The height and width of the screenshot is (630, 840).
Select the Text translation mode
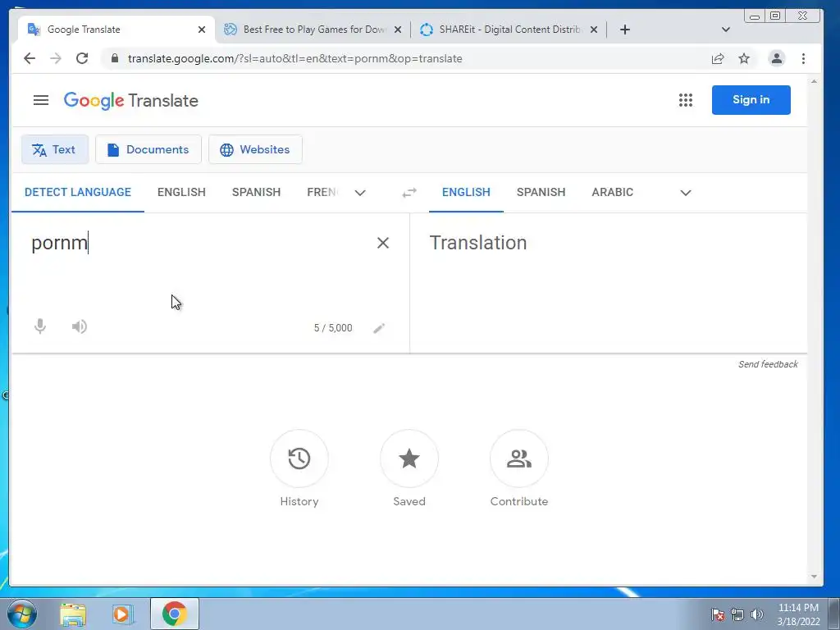point(55,149)
